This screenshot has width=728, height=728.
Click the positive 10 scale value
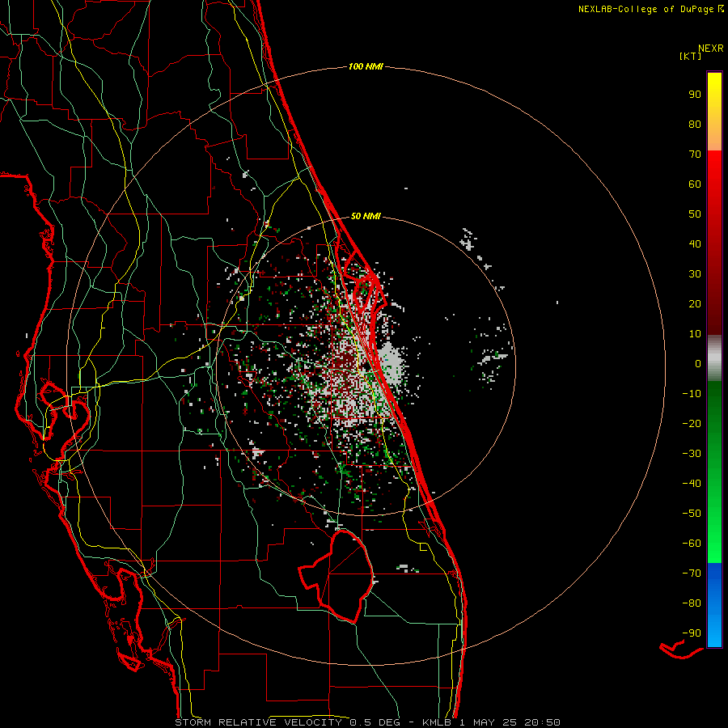(695, 334)
